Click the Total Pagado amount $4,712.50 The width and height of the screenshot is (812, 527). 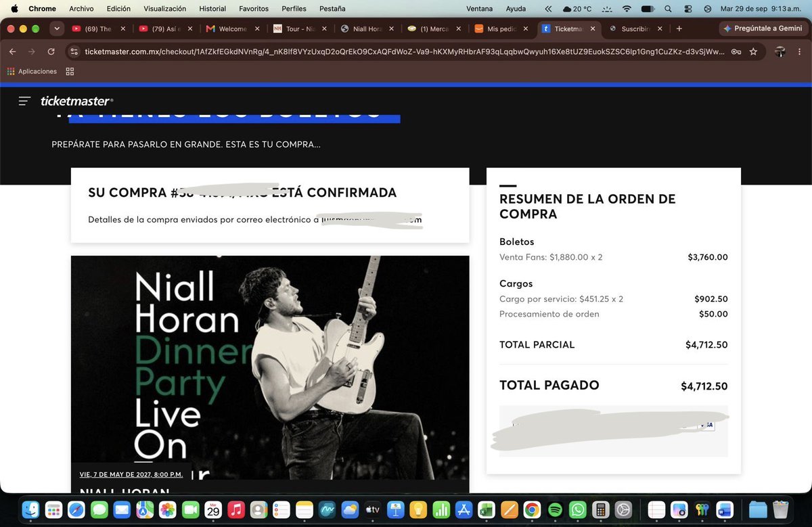704,386
